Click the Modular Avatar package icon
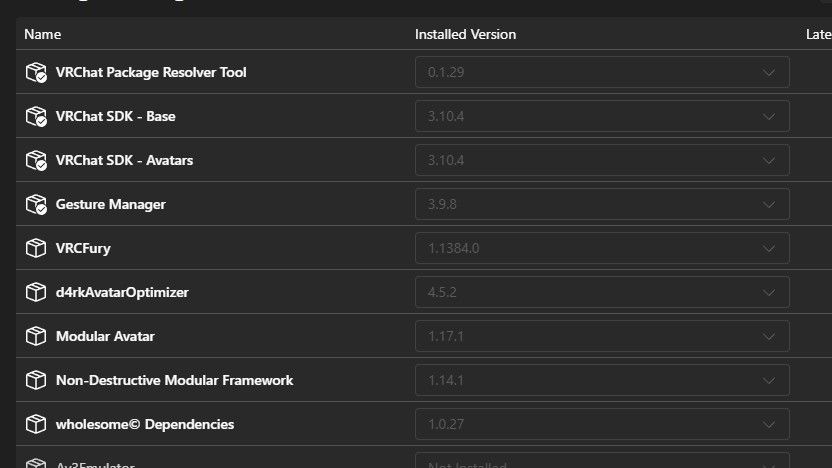 click(36, 336)
